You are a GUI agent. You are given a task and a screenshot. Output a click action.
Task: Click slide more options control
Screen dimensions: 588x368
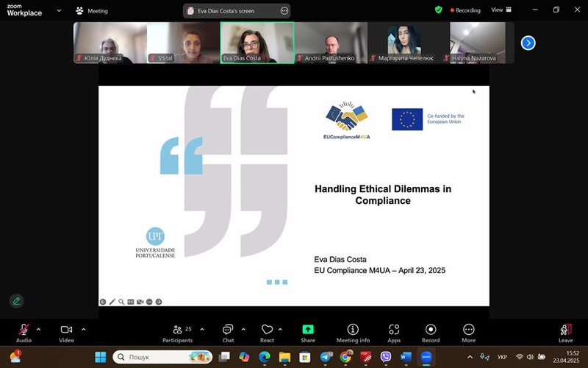coord(149,302)
